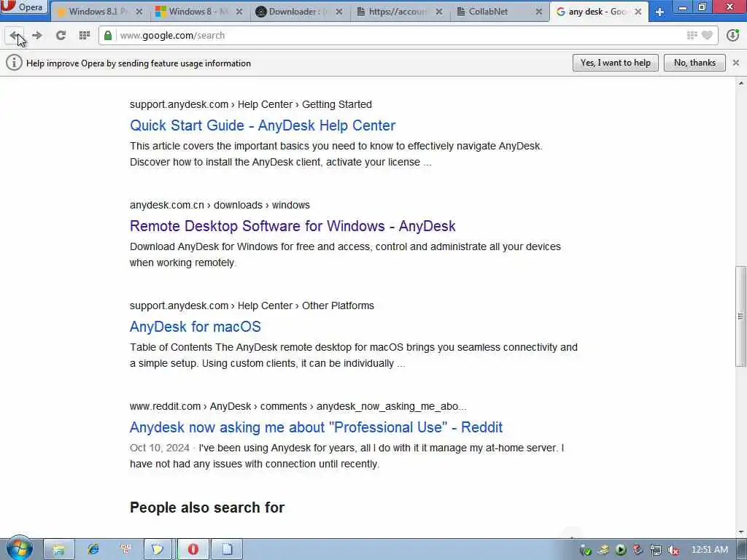Viewport: 747px width, 560px height.
Task: Dismiss the Opera usage info bar
Action: pyautogui.click(x=735, y=63)
